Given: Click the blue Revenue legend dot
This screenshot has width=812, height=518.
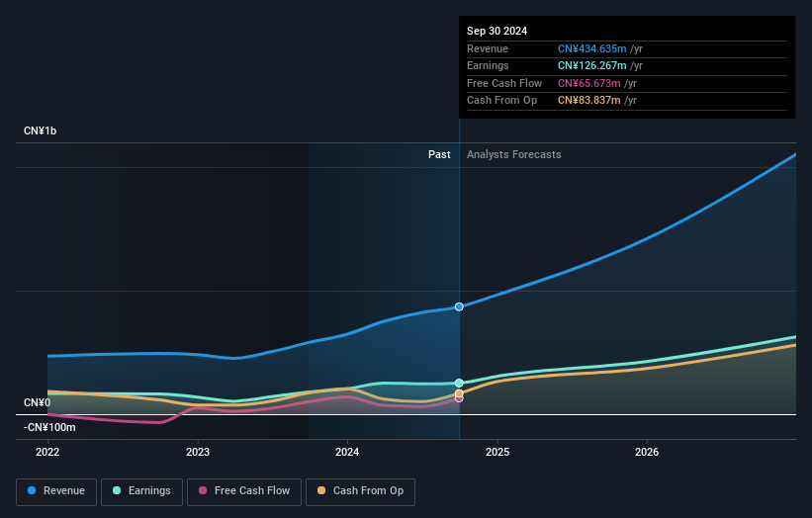Looking at the screenshot, I should click(32, 490).
